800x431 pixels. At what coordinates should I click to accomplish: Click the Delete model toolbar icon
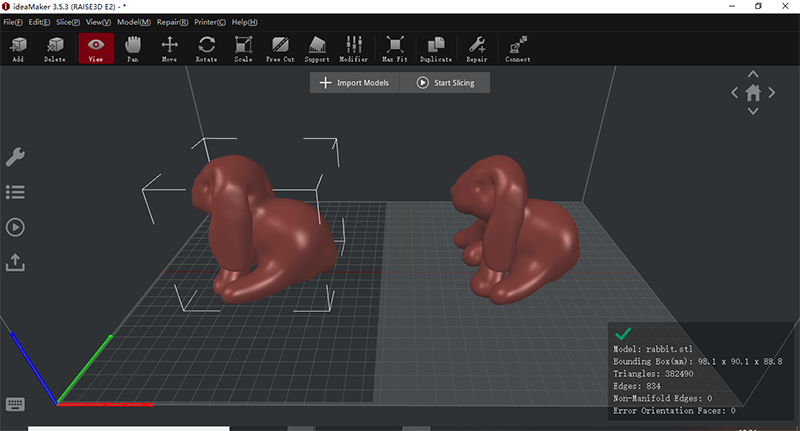tap(55, 49)
